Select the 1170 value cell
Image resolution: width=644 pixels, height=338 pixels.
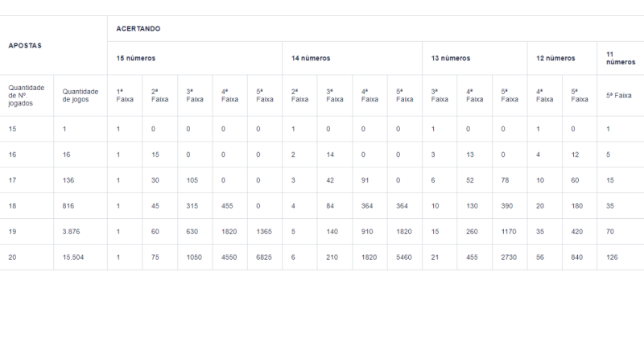510,232
